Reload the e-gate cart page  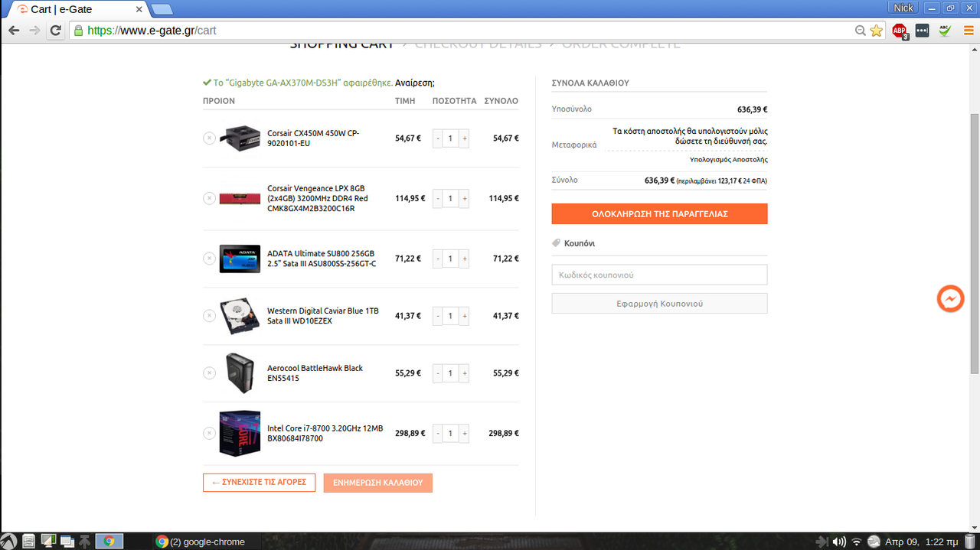coord(55,31)
